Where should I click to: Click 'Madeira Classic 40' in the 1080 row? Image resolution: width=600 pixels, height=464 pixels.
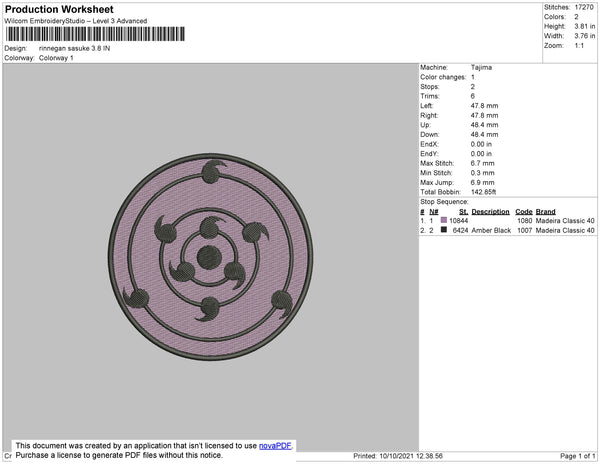tap(565, 221)
